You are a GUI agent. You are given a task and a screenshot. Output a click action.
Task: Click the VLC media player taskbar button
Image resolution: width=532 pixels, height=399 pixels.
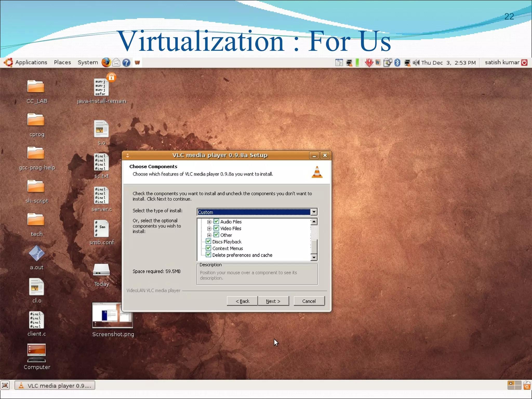point(55,385)
